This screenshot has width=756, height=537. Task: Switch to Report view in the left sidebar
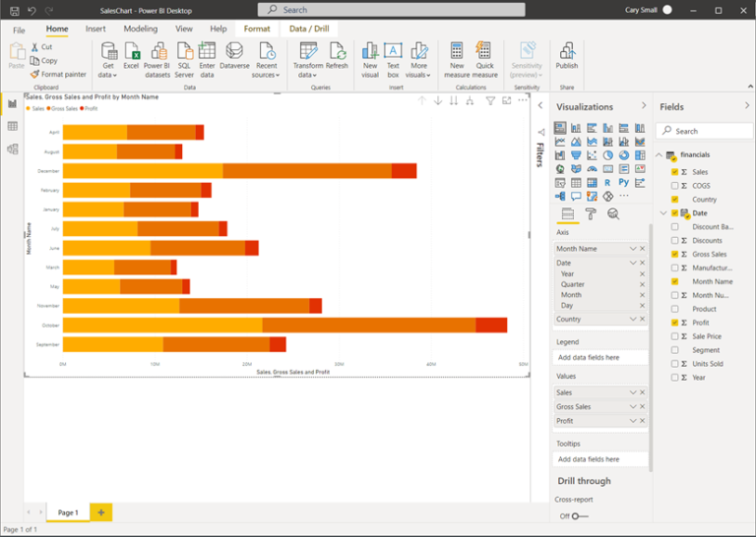[13, 103]
